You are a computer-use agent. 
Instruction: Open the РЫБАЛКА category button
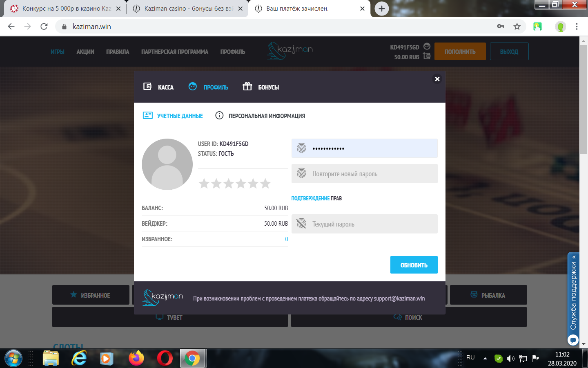coord(488,295)
